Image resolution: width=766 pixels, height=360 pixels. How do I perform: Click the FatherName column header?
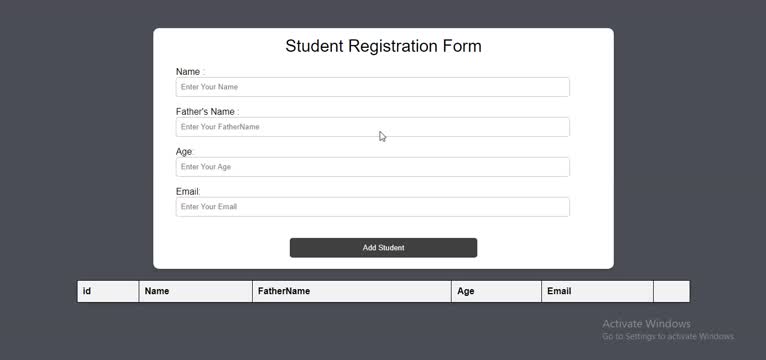(352, 291)
